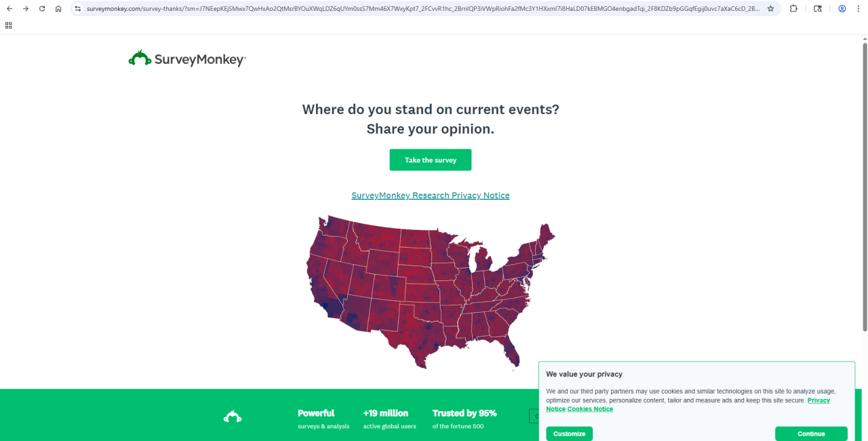Open the Cookies Notice link
Screen dimensions: 868x441
point(590,409)
